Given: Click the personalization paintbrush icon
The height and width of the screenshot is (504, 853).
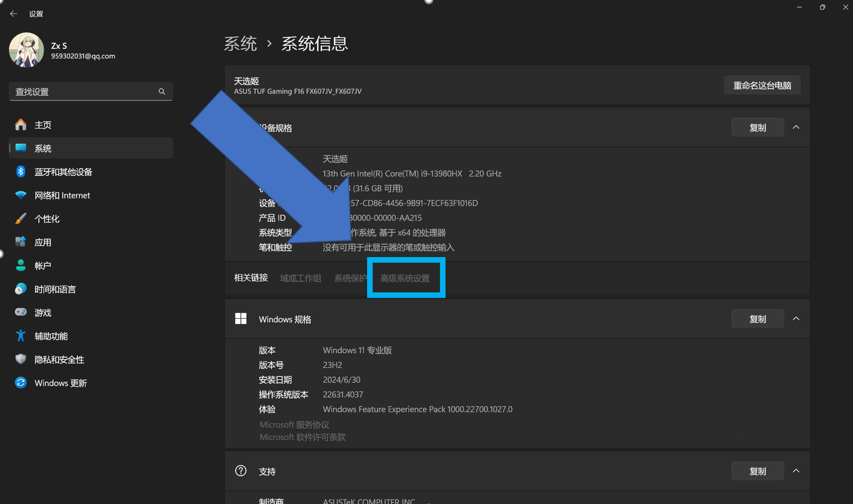Looking at the screenshot, I should click(x=20, y=219).
